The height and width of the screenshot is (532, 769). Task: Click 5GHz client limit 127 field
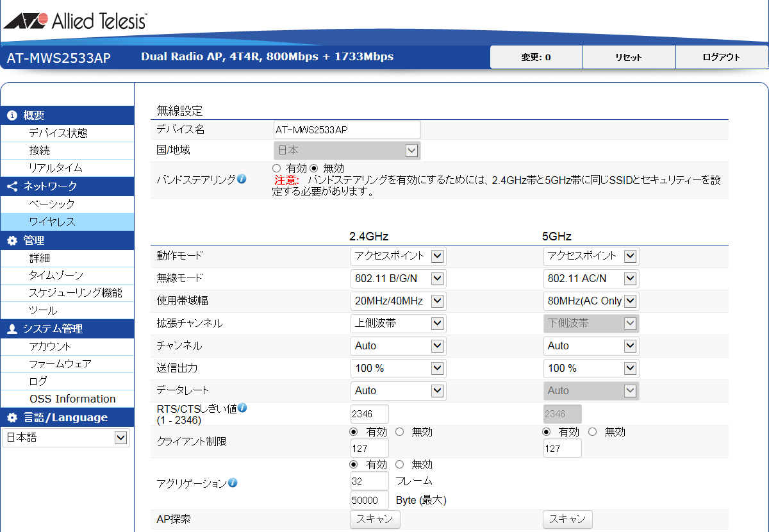(x=563, y=449)
